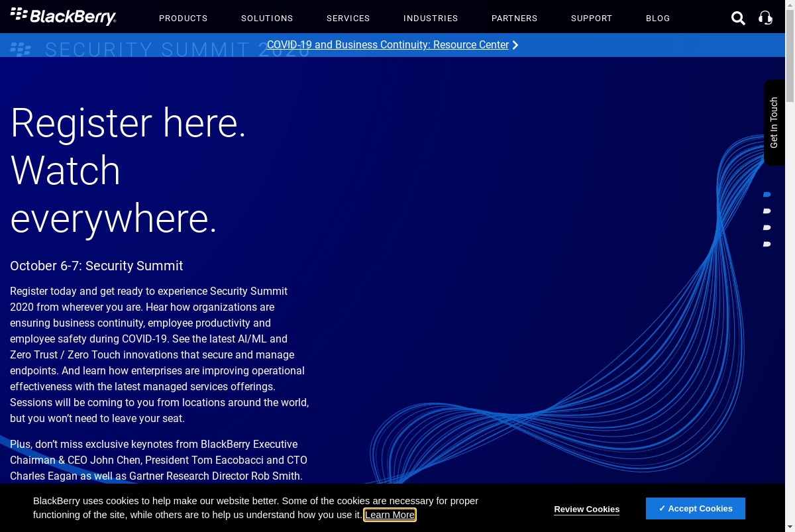Select the third carousel slide indicator
Image resolution: width=795 pixels, height=532 pixels.
pos(767,228)
